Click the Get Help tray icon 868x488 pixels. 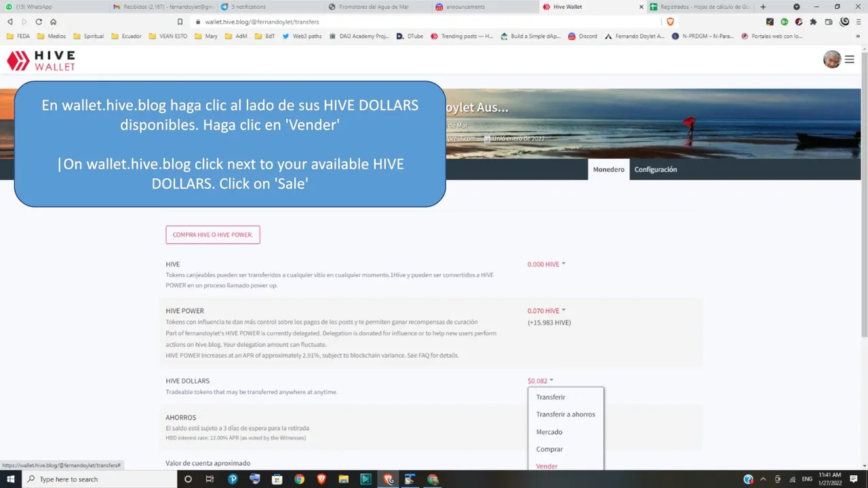pyautogui.click(x=749, y=479)
